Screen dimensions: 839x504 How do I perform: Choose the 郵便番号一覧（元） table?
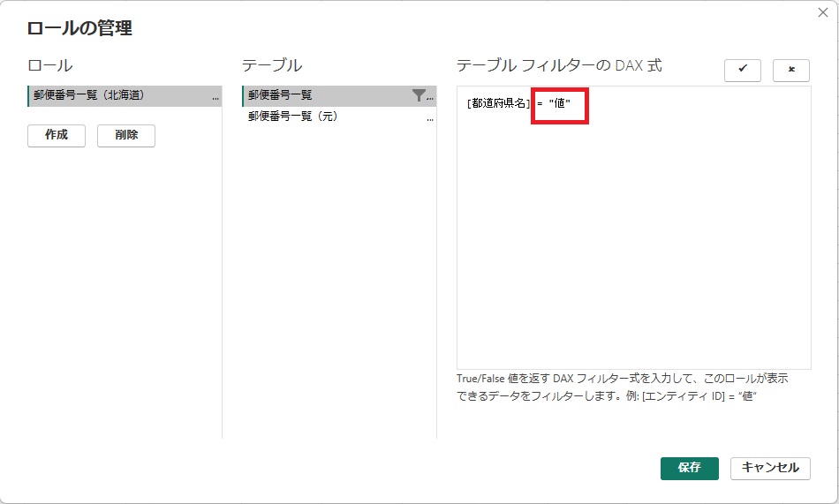coord(293,117)
